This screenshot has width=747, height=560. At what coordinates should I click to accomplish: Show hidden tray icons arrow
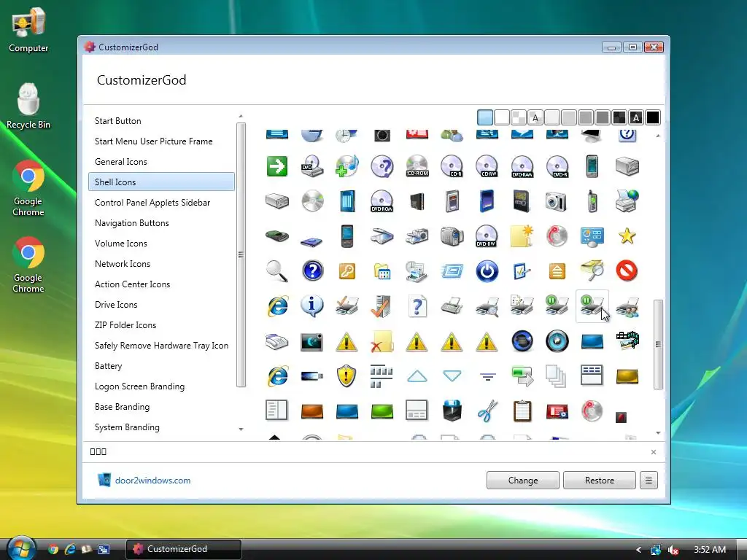(x=638, y=550)
